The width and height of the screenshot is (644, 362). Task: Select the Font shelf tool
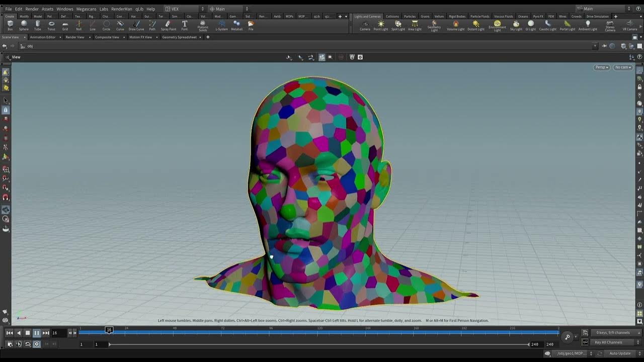point(185,26)
